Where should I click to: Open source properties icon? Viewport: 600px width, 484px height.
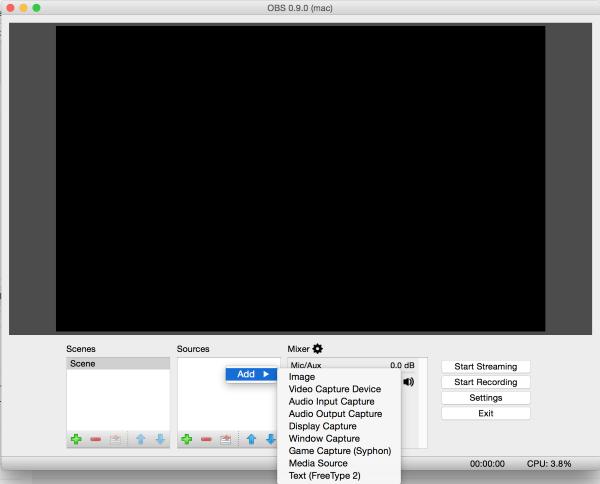coord(226,439)
